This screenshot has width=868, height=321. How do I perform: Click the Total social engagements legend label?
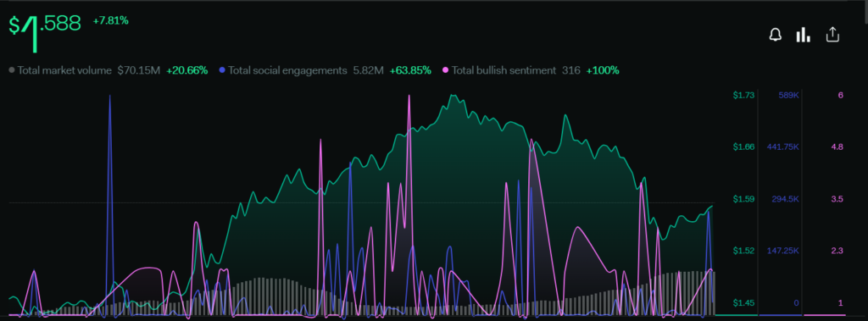pyautogui.click(x=287, y=70)
